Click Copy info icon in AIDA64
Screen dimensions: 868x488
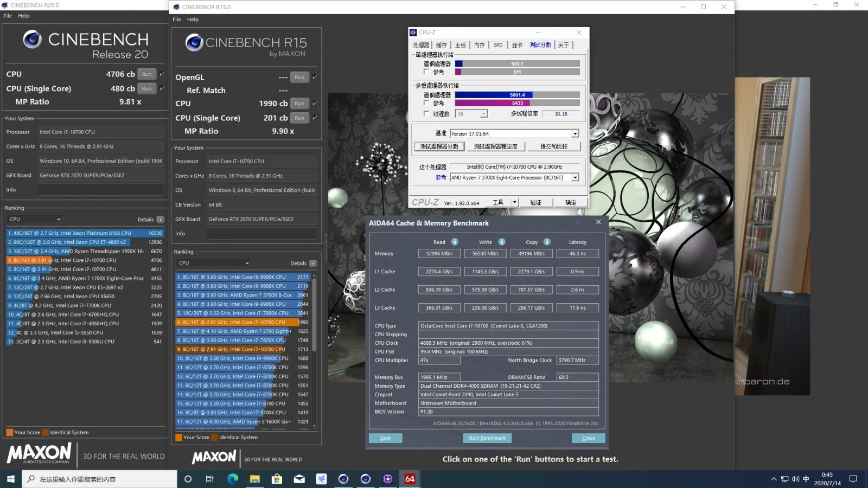pos(547,242)
